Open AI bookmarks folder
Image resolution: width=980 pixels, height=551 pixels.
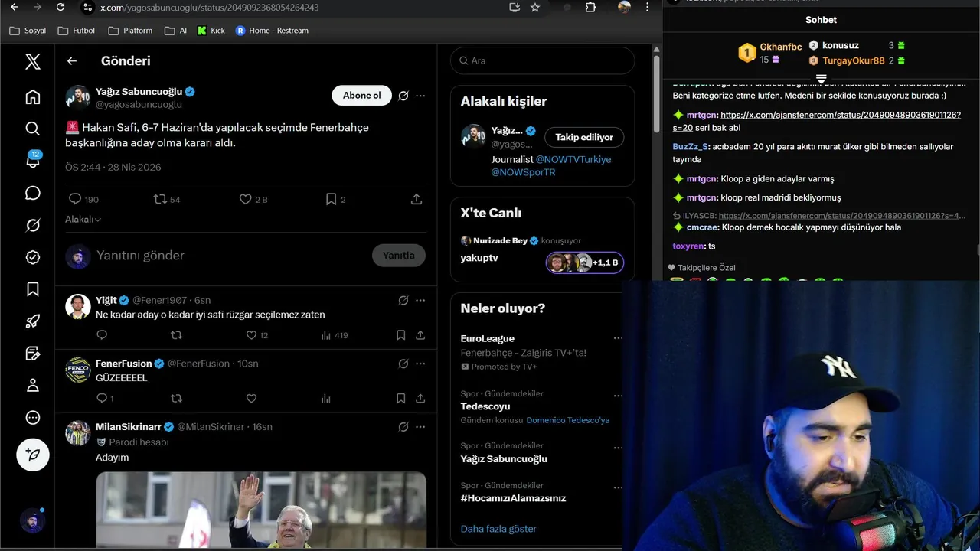click(x=175, y=31)
